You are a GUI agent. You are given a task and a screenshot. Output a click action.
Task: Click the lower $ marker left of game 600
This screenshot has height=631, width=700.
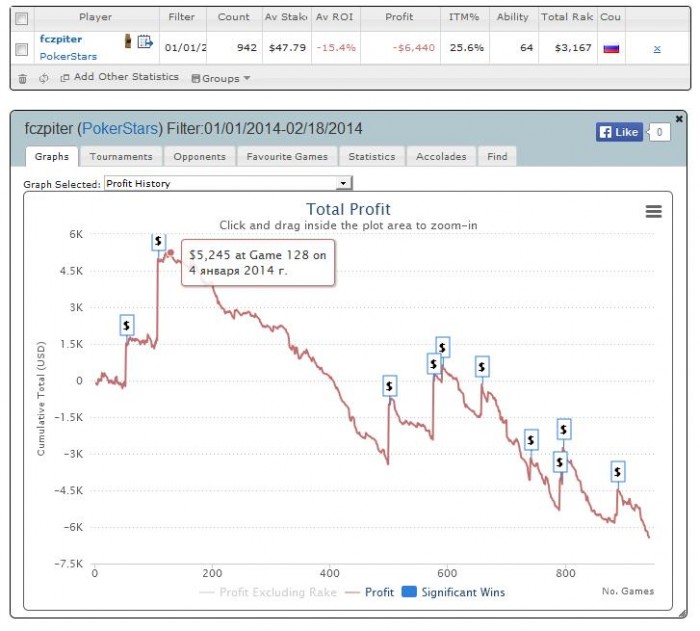[x=433, y=364]
